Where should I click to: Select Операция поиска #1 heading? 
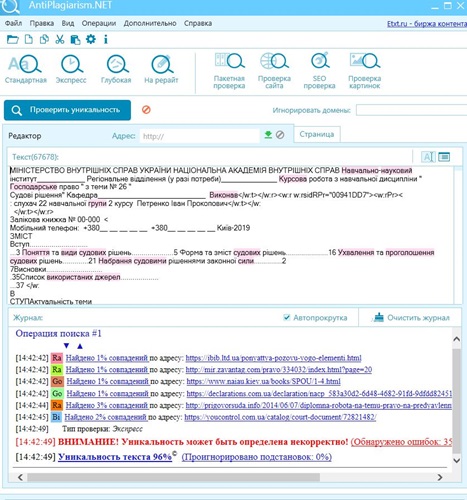[x=58, y=333]
